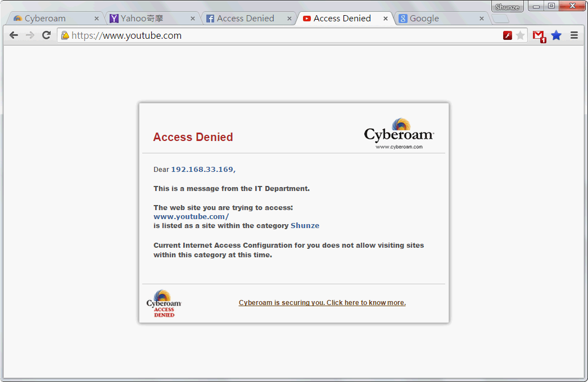Minimize the browser window
The image size is (588, 382).
(x=536, y=6)
